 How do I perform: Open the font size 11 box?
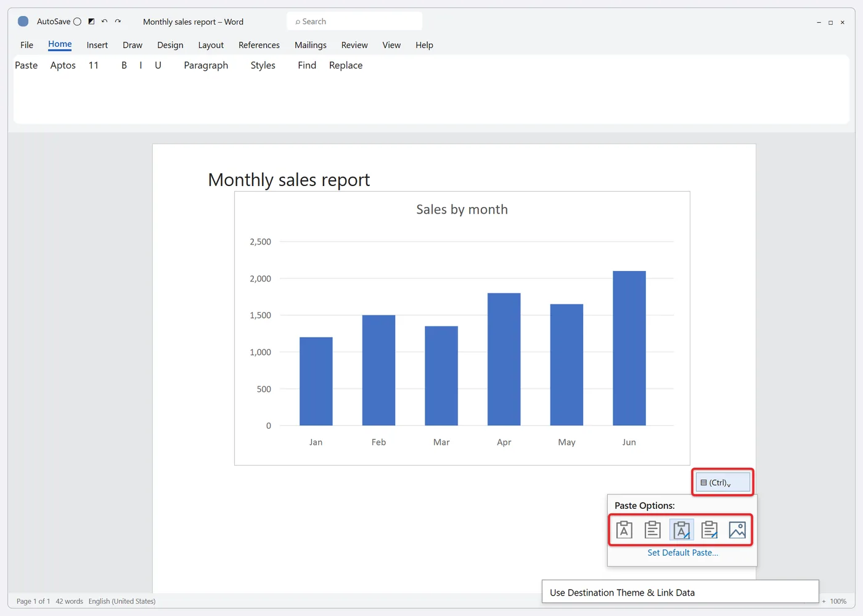pyautogui.click(x=94, y=65)
